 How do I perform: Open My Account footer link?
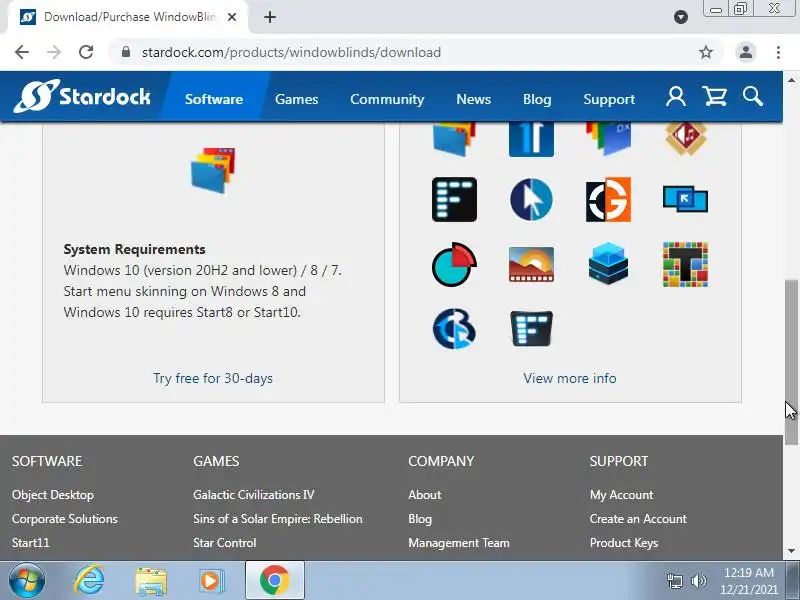click(x=621, y=495)
